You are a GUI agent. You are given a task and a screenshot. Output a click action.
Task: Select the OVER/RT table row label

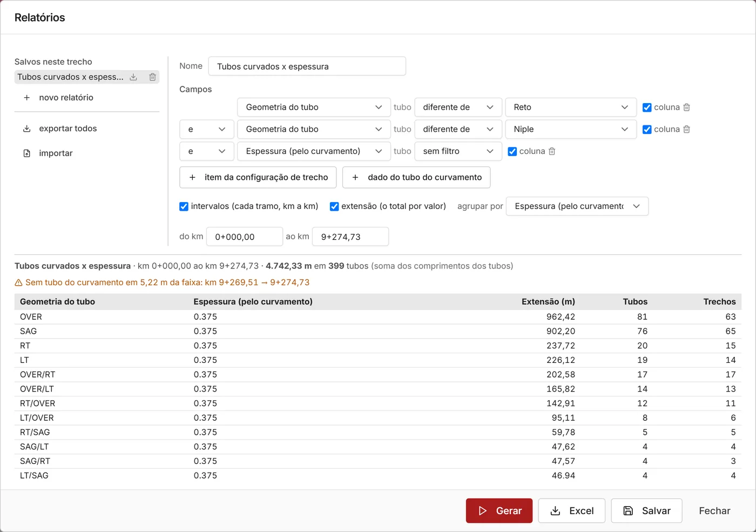coord(38,375)
